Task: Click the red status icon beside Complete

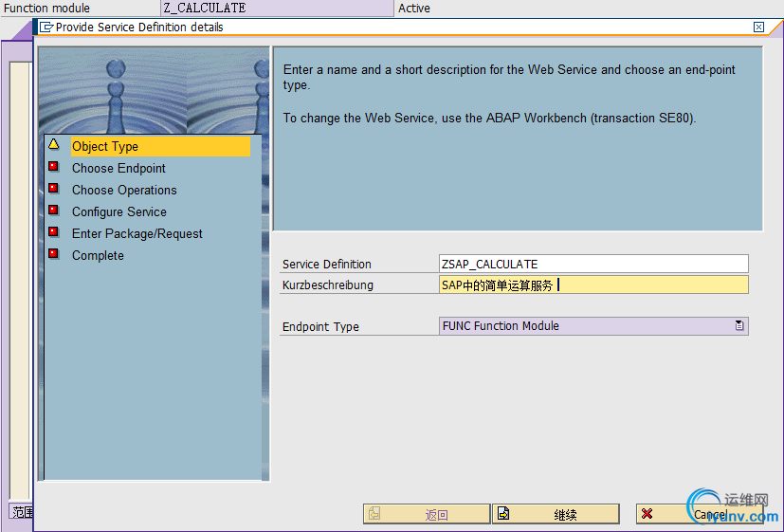Action: coord(53,253)
